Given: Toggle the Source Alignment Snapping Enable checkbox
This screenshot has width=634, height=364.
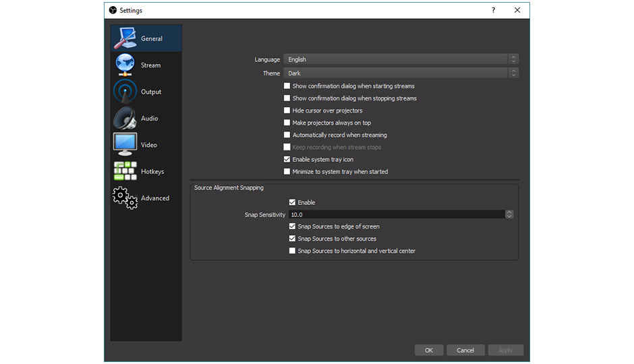Looking at the screenshot, I should [292, 202].
